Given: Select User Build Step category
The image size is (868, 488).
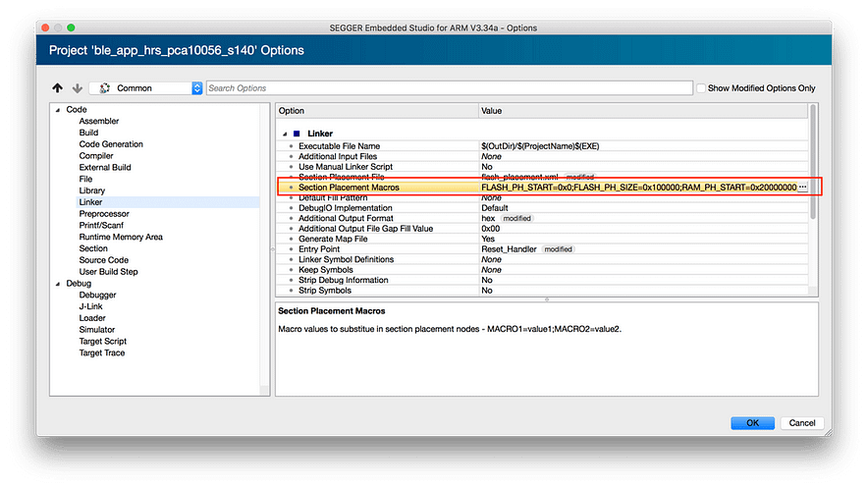Looking at the screenshot, I should [108, 272].
